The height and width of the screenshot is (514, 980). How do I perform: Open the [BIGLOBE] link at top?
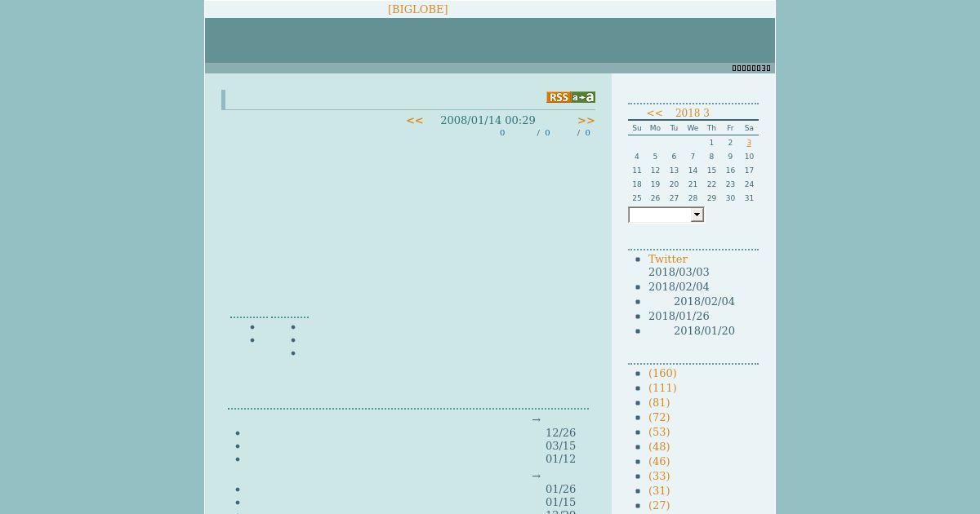(417, 9)
